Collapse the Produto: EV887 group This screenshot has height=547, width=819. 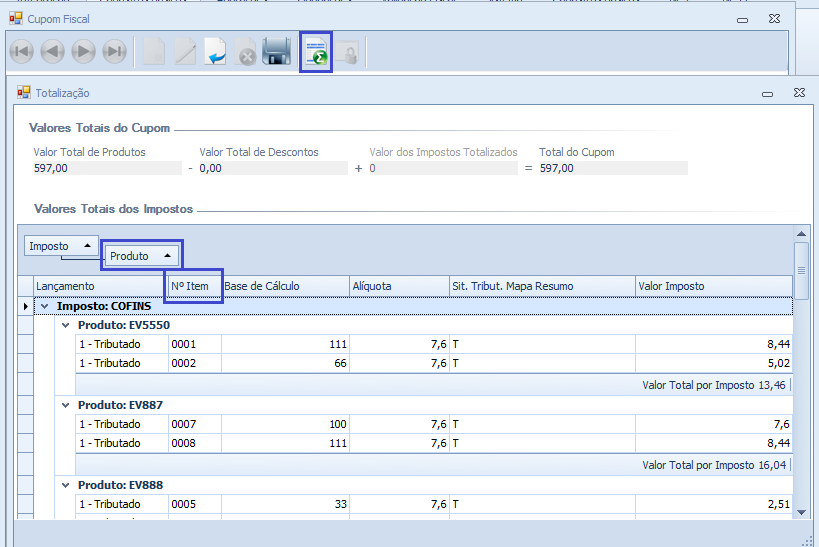tap(66, 406)
